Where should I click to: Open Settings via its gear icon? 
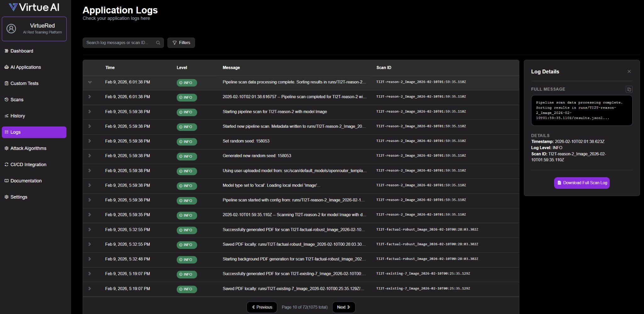(x=6, y=197)
